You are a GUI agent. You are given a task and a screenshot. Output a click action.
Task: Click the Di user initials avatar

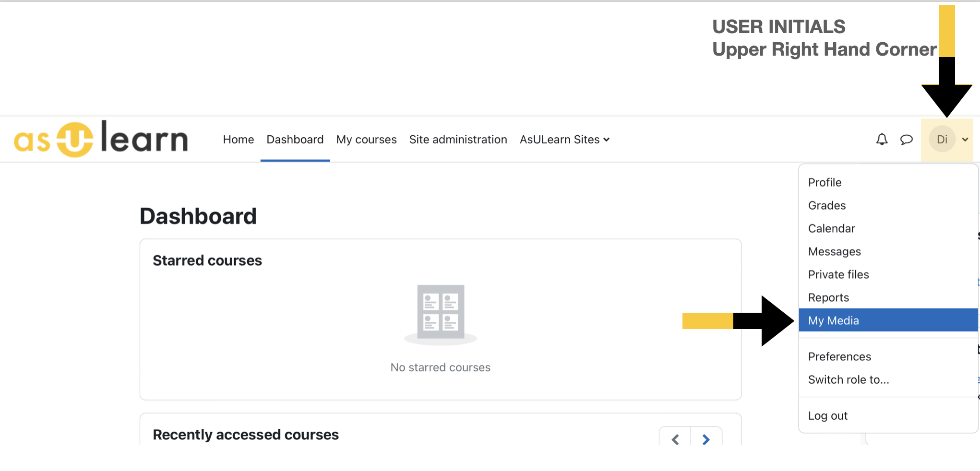942,140
